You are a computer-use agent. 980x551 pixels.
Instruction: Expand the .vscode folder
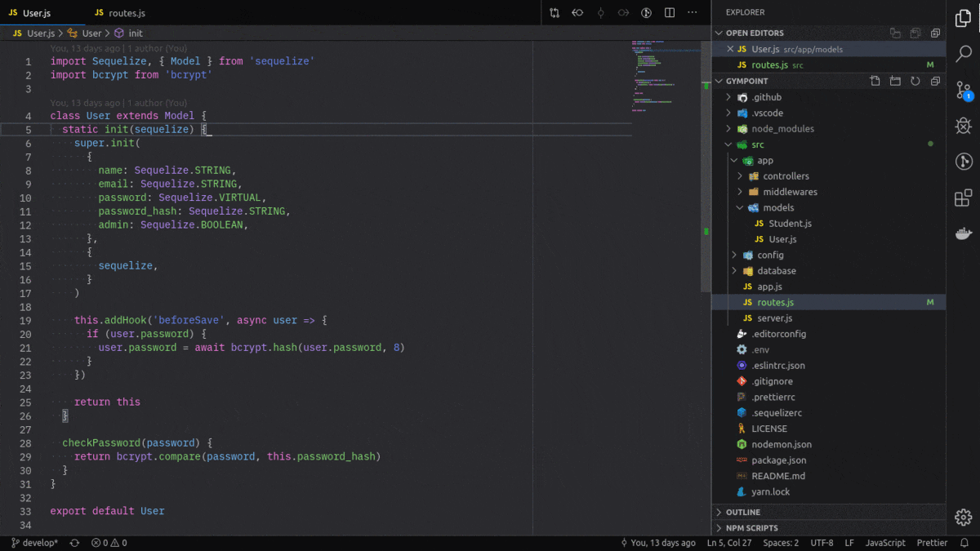pos(728,113)
